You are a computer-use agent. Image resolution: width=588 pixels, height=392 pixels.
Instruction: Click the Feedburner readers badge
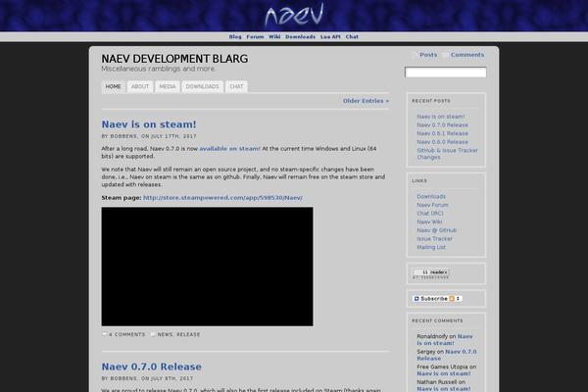430,272
